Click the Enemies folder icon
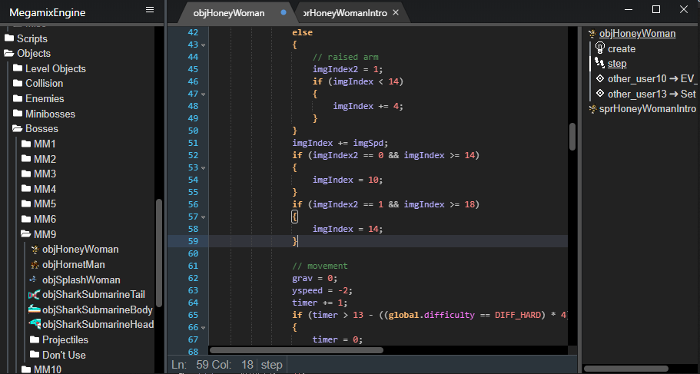The height and width of the screenshot is (374, 700). tap(17, 98)
